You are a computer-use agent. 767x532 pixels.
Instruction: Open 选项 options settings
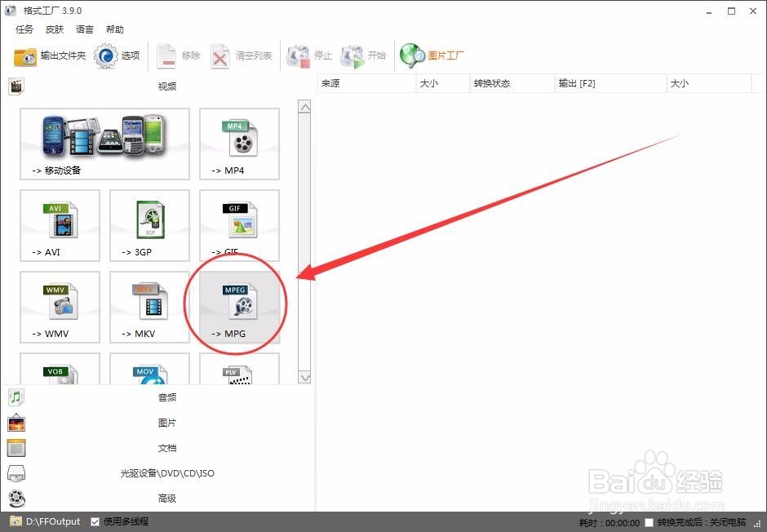click(117, 56)
